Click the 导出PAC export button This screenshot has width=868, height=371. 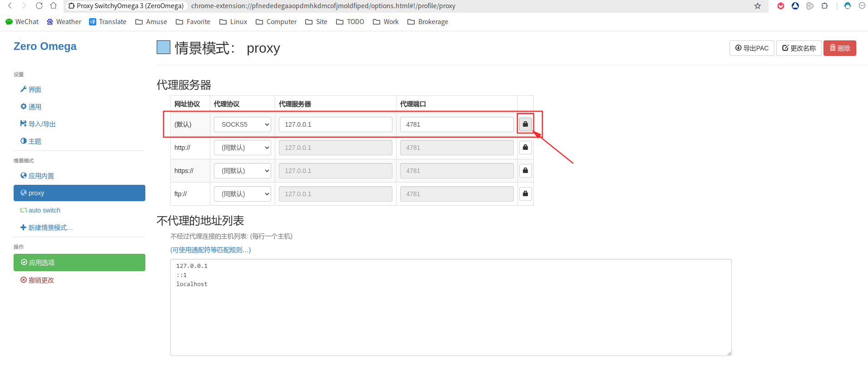click(752, 48)
